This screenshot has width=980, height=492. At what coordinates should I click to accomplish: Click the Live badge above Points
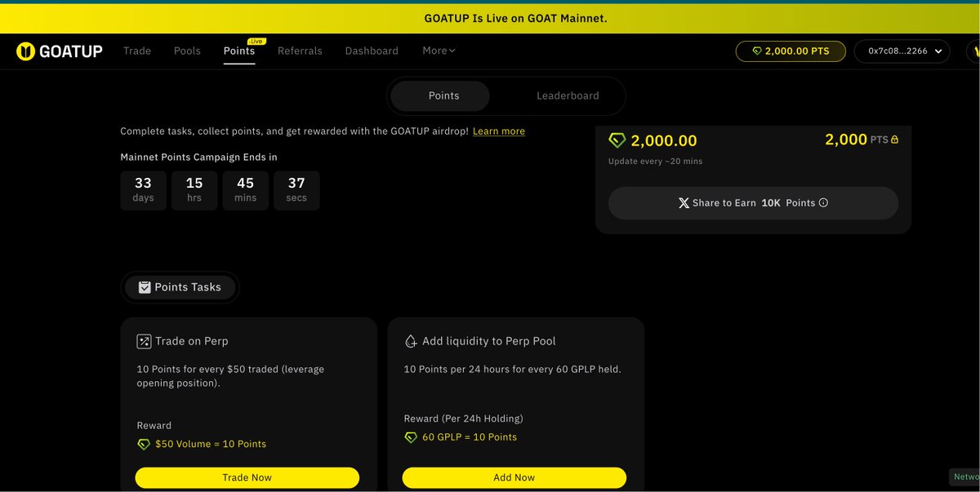(256, 41)
